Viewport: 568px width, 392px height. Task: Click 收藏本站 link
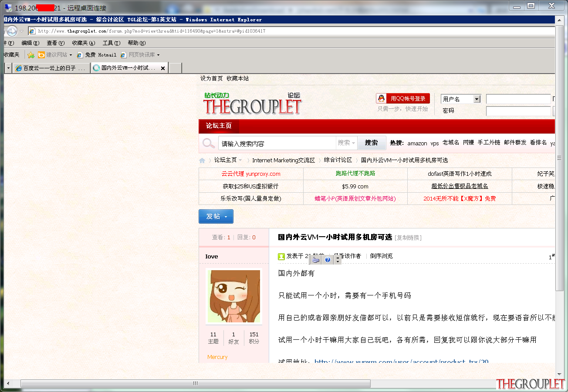pyautogui.click(x=237, y=78)
